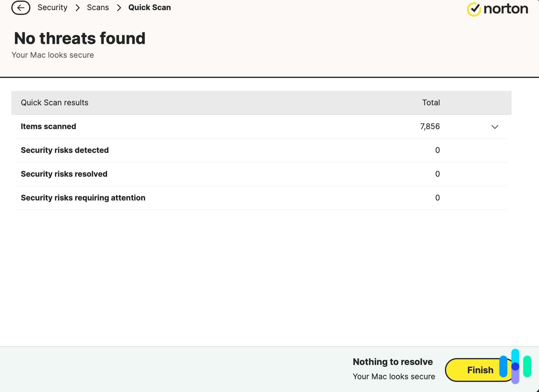539x392 pixels.
Task: Click the Nothing to resolve message
Action: [x=392, y=362]
